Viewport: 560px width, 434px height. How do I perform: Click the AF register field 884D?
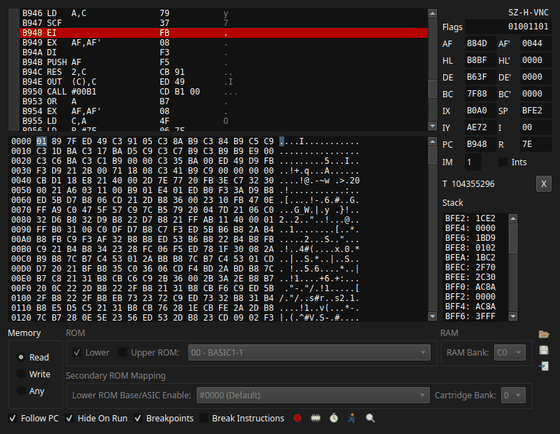[480, 43]
